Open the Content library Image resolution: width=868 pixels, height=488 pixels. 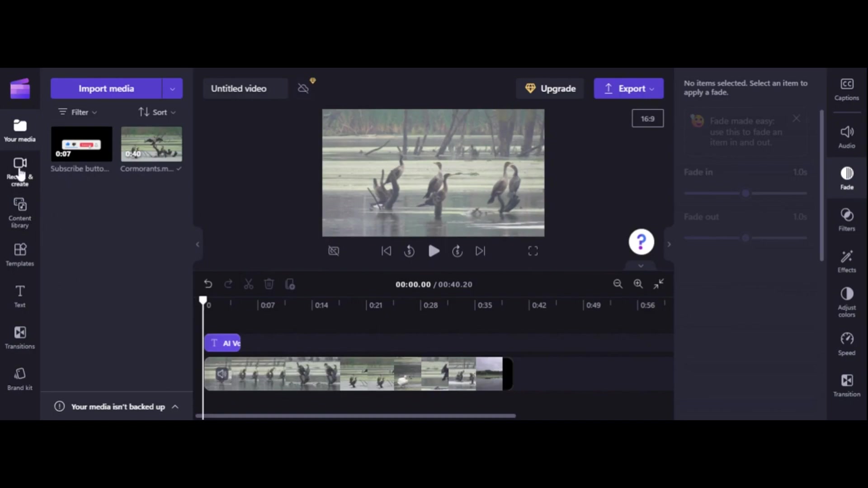pos(20,213)
